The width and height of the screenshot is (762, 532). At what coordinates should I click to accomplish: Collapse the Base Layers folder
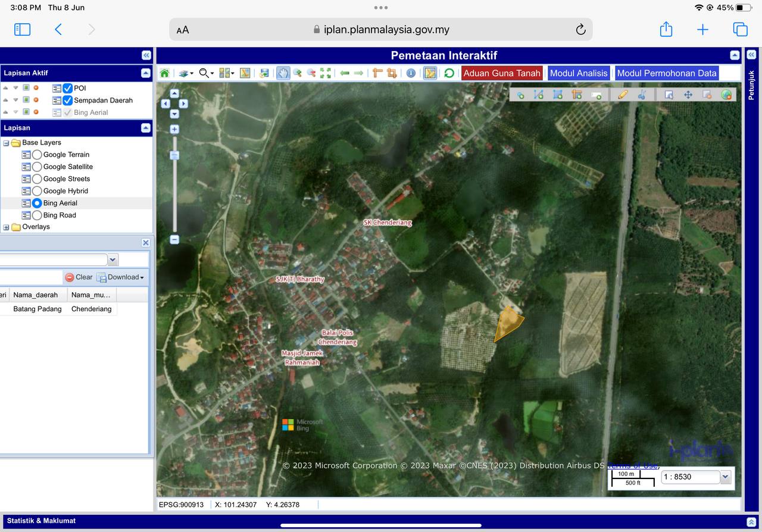pos(7,143)
